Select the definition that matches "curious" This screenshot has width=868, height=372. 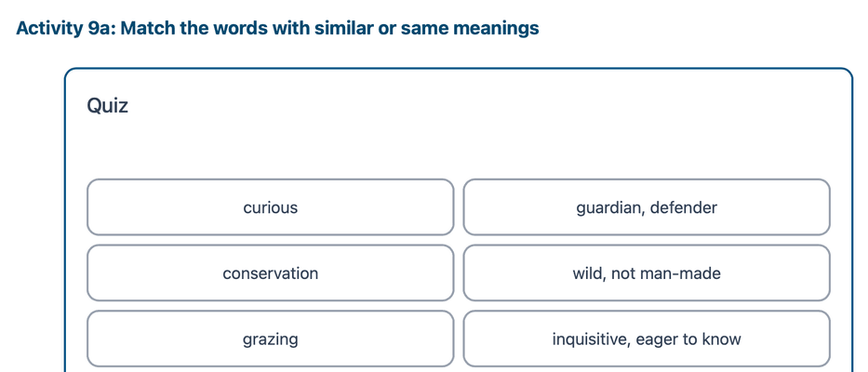point(647,339)
